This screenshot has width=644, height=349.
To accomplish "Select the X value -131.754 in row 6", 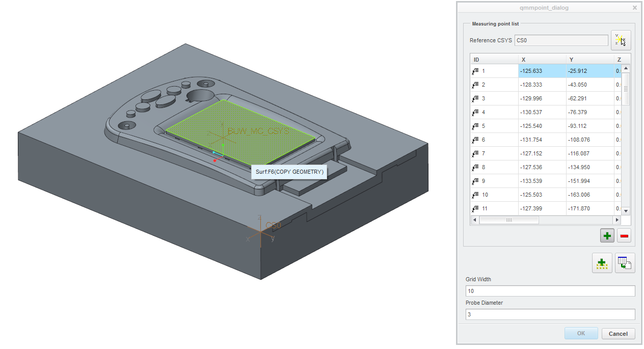I will tap(542, 140).
